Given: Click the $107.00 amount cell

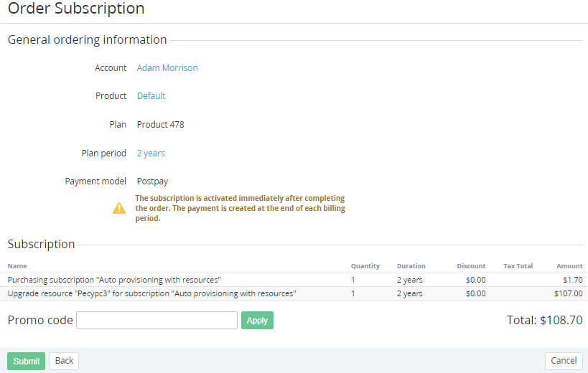Looking at the screenshot, I should pyautogui.click(x=568, y=293).
